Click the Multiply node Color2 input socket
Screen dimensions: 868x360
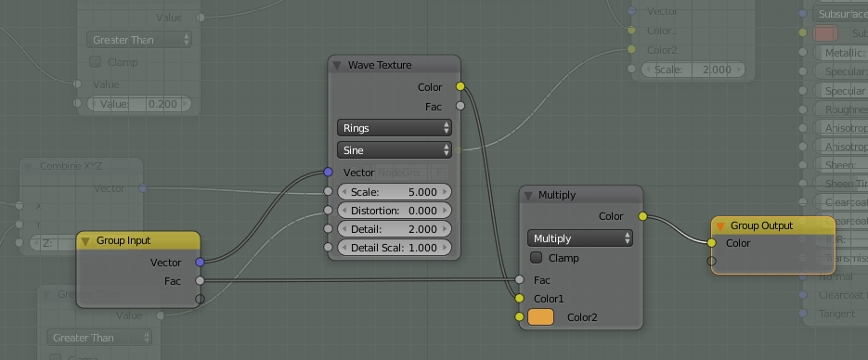519,317
